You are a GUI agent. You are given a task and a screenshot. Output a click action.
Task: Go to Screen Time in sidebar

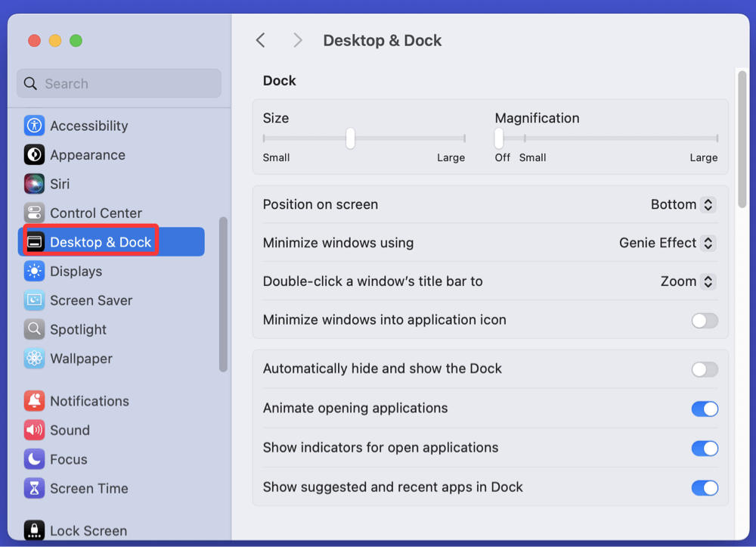pos(88,489)
